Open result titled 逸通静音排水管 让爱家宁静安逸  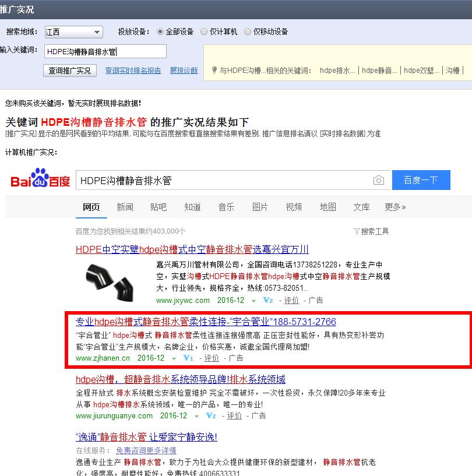147,437
